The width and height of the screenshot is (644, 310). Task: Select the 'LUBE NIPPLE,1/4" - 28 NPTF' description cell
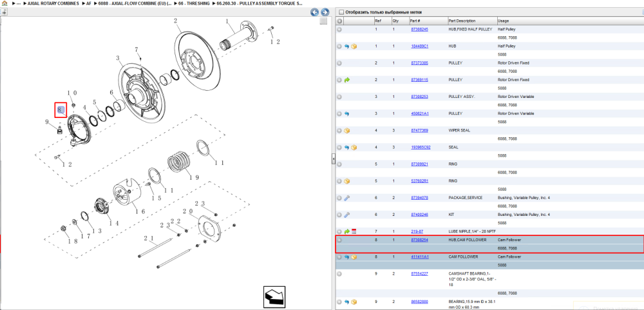tap(472, 232)
